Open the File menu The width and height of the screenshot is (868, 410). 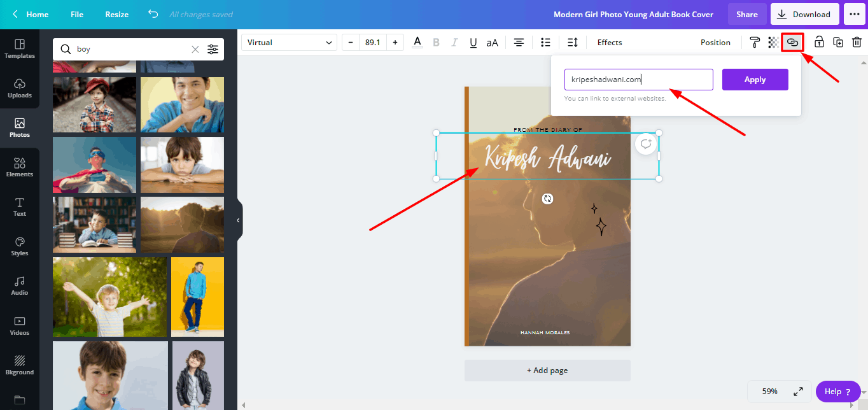(77, 14)
